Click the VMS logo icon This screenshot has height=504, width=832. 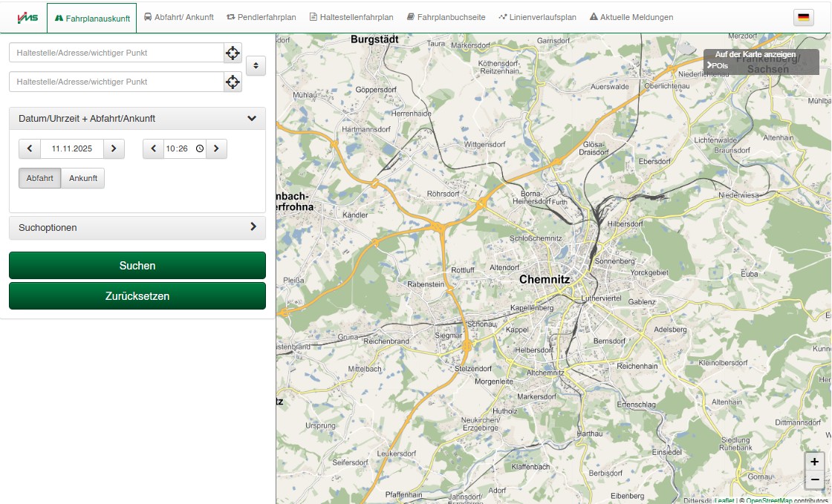27,17
